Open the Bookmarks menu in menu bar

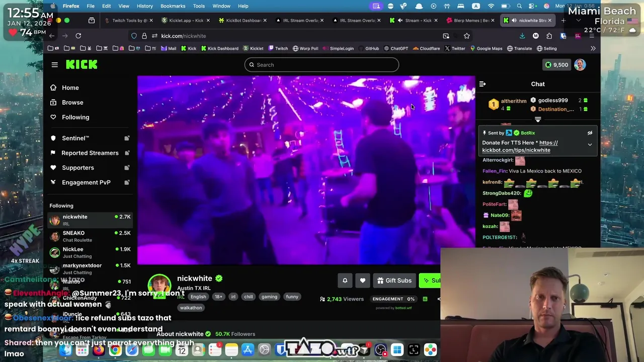pos(173,6)
